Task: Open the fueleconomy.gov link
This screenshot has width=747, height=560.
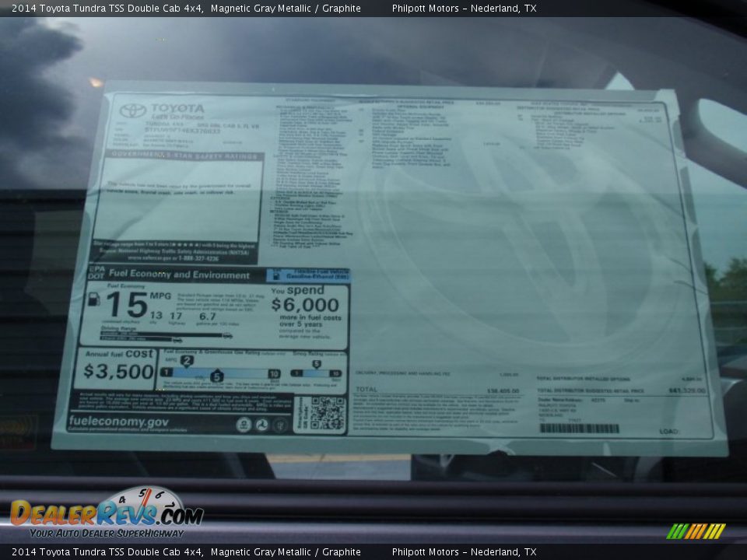Action: [118, 422]
